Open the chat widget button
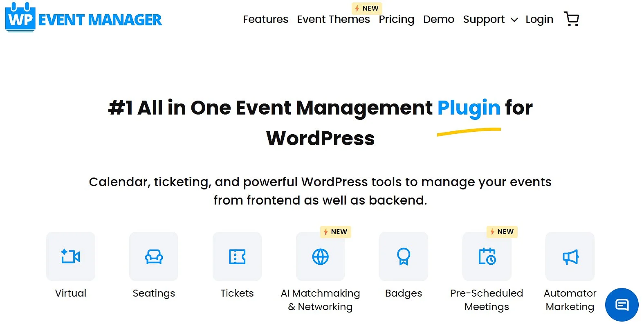This screenshot has height=324, width=644. [622, 305]
